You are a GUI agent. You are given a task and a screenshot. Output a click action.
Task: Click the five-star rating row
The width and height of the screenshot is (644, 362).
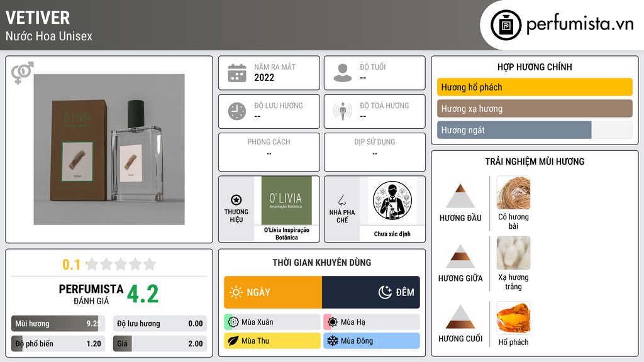click(x=121, y=264)
